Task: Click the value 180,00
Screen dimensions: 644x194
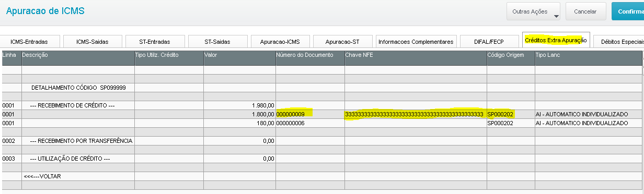Action: (x=266, y=123)
